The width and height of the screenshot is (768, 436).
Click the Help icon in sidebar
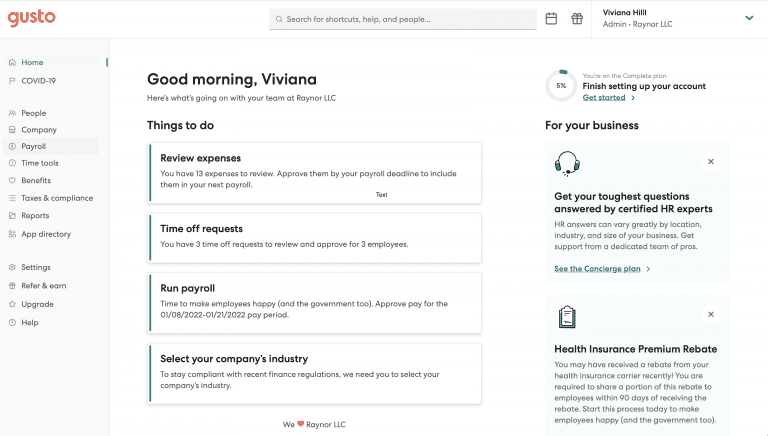click(x=12, y=322)
